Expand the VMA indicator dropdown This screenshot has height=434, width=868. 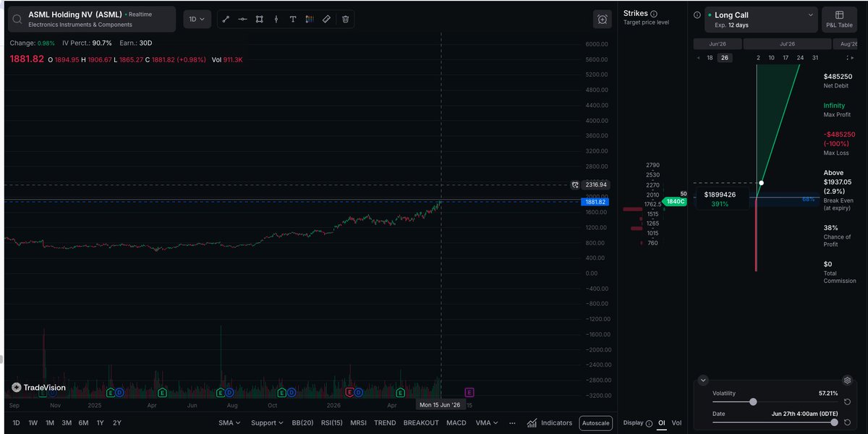[x=488, y=423]
